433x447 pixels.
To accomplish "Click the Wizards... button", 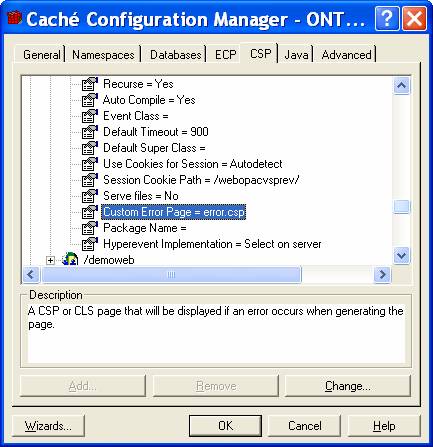I will tap(48, 426).
